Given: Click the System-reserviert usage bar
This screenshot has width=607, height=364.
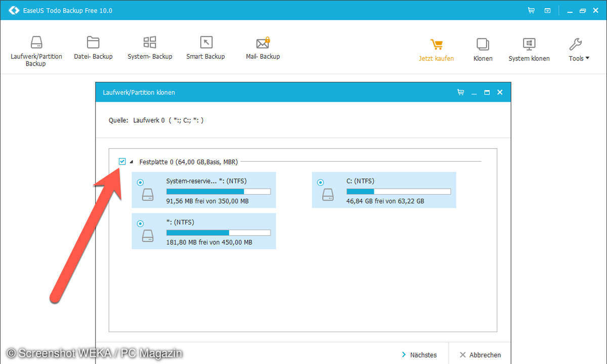Looking at the screenshot, I should pos(219,192).
